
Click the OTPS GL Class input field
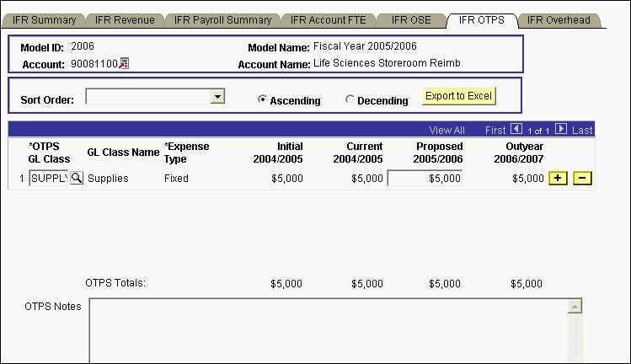48,179
